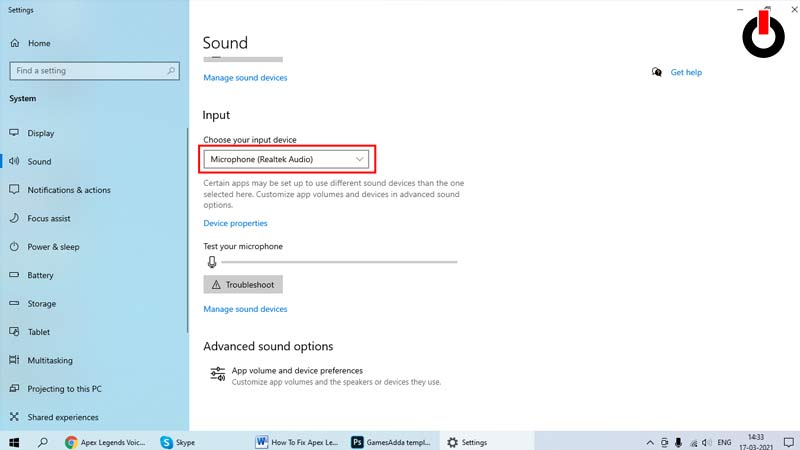This screenshot has width=800, height=450.
Task: Open Display settings in sidebar
Action: point(94,133)
